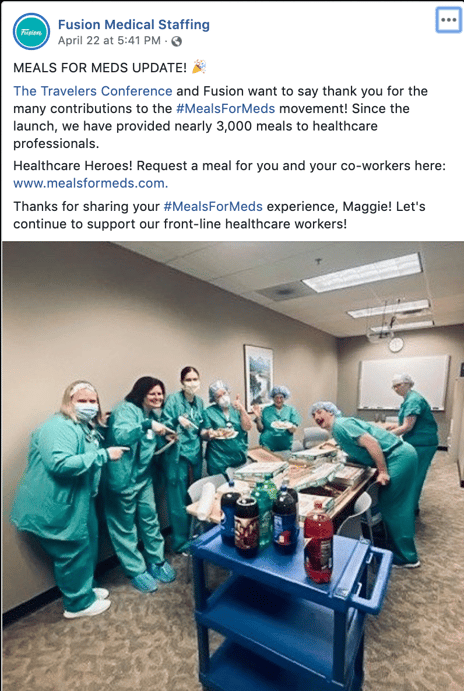The image size is (464, 691).
Task: Open the three-dot post options menu
Action: point(449,20)
